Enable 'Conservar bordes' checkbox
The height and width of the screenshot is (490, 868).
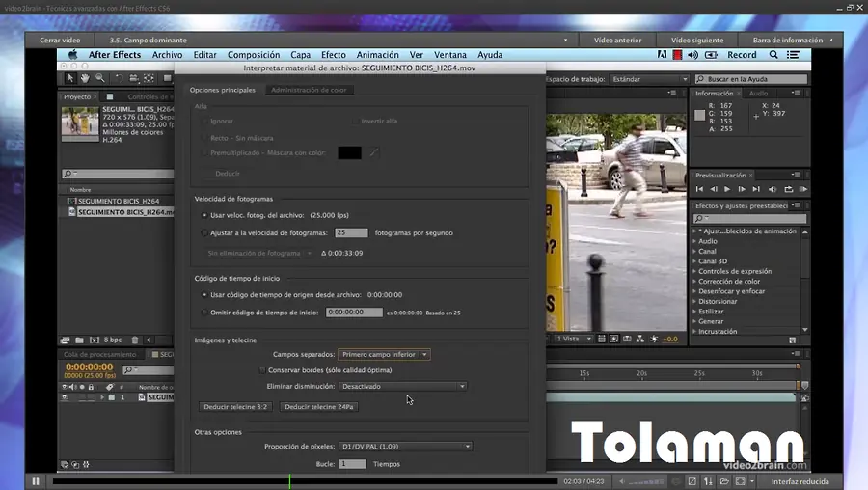pos(262,370)
